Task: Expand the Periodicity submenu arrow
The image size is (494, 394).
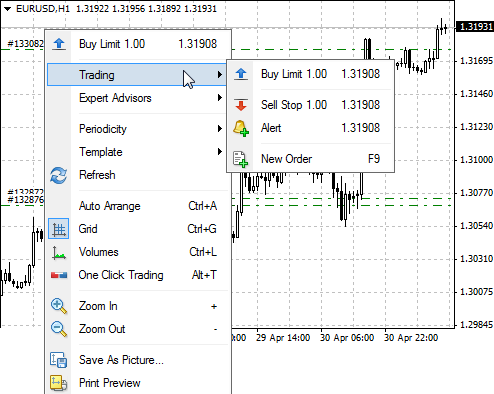Action: 220,129
